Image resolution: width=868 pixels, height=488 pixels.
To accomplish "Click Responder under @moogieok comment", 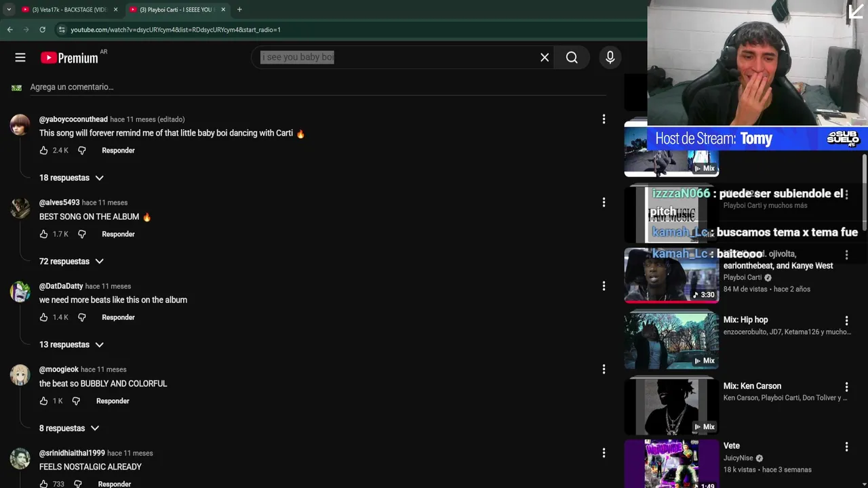I will (x=113, y=401).
